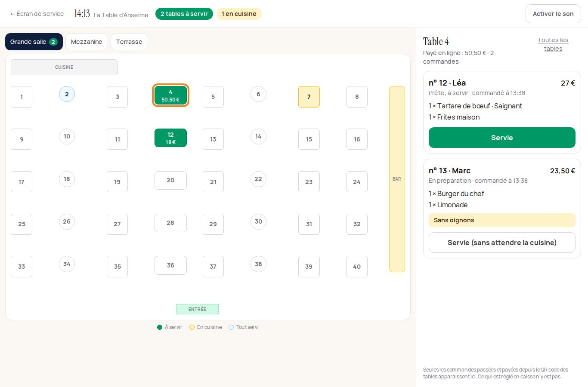The height and width of the screenshot is (387, 588).
Task: Click the CUISINE area on the floor plan
Action: click(x=64, y=67)
